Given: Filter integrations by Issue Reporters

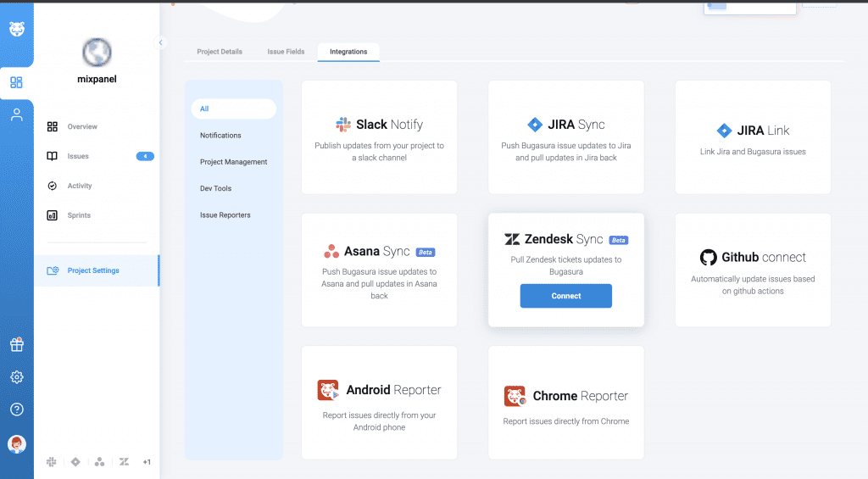Looking at the screenshot, I should [225, 215].
